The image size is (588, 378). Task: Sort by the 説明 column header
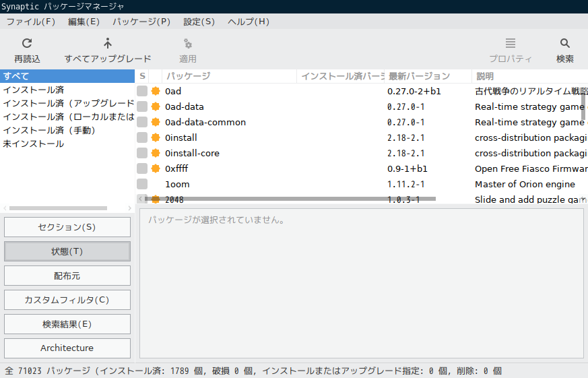(x=529, y=76)
